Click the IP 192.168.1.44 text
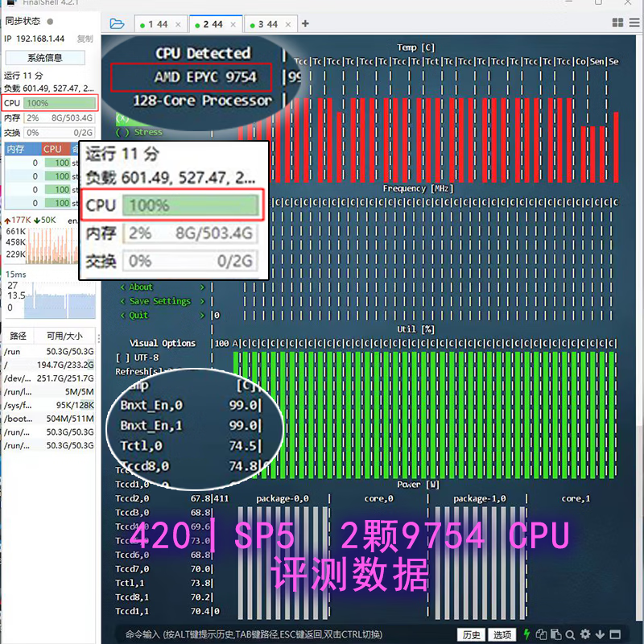The width and height of the screenshot is (644, 644). 35,39
